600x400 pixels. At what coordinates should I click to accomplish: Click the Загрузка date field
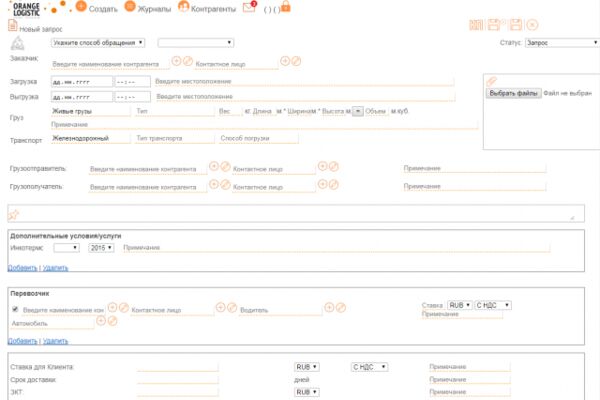82,82
